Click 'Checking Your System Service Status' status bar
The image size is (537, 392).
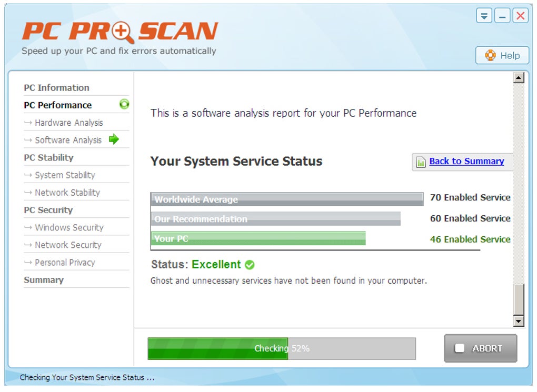pyautogui.click(x=87, y=377)
